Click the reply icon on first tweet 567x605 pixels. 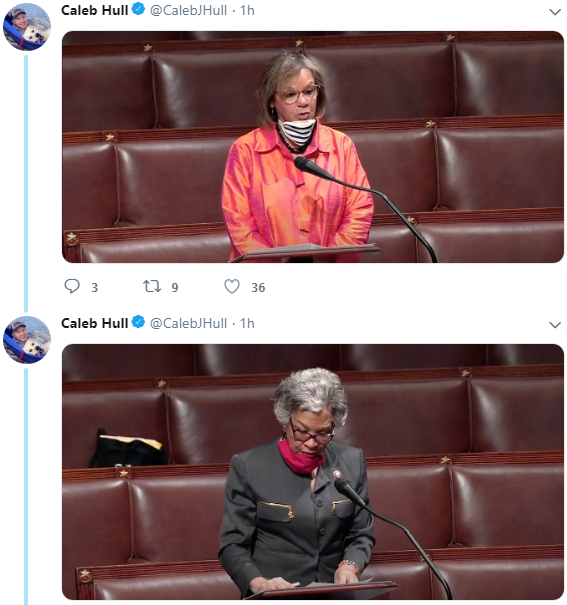[72, 286]
